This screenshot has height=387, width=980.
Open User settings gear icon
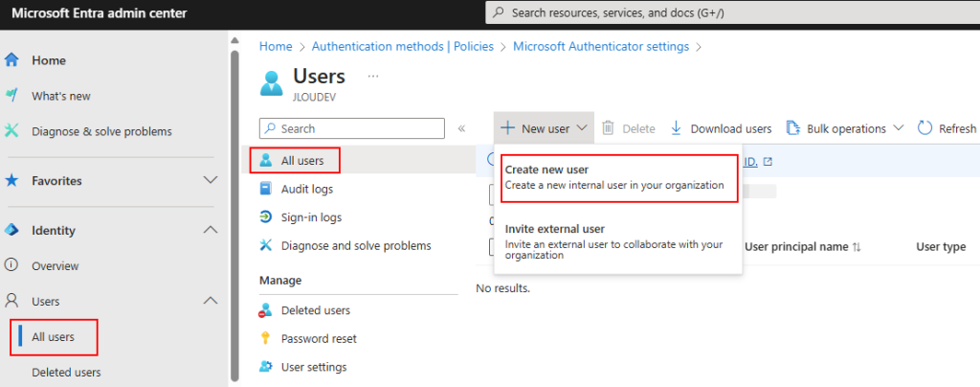pos(266,366)
